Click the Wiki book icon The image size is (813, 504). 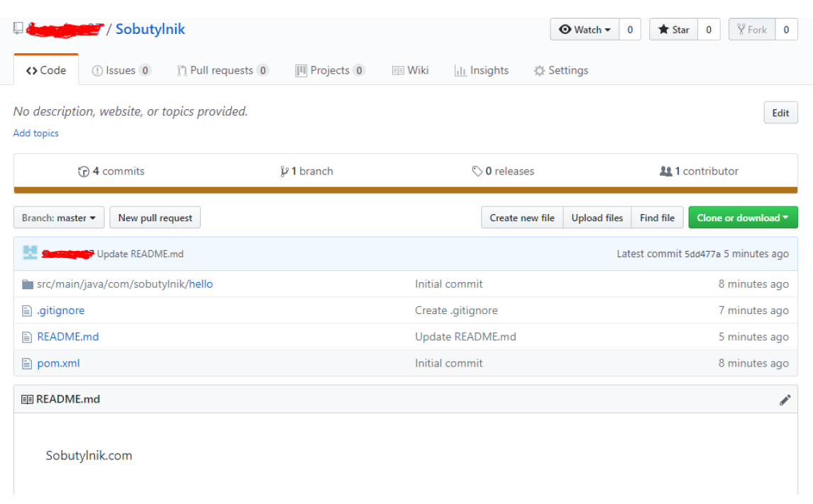(x=398, y=70)
